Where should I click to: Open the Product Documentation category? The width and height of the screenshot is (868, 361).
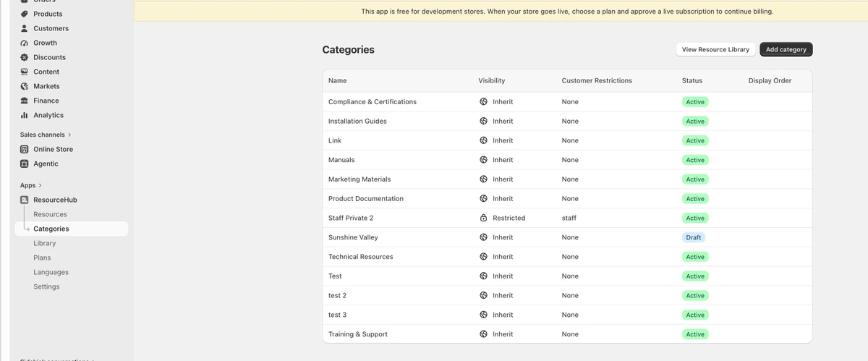[366, 199]
